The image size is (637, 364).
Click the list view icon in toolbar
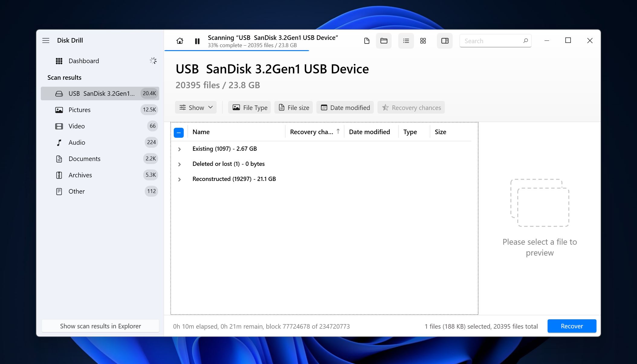coord(406,40)
